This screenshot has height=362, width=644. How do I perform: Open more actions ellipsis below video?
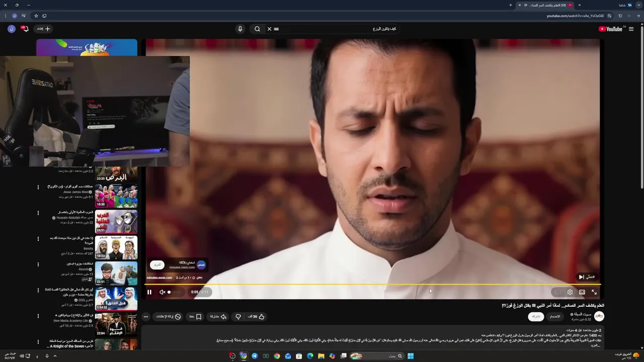pyautogui.click(x=146, y=317)
